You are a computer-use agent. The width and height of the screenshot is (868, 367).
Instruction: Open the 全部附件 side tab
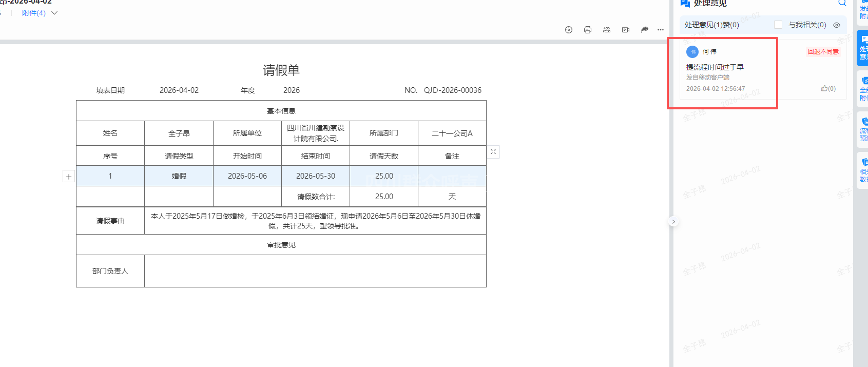point(863,88)
